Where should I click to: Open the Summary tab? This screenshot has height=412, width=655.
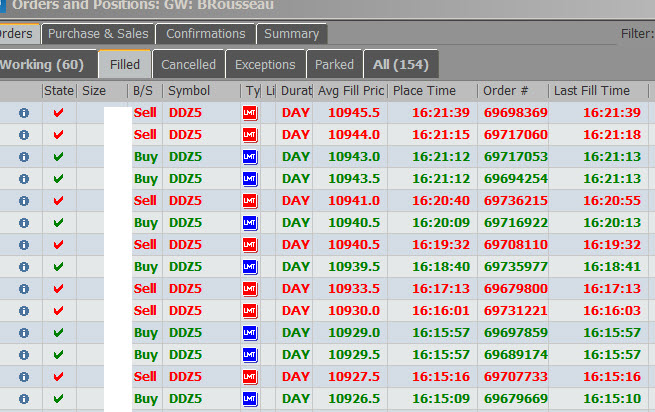click(x=291, y=34)
